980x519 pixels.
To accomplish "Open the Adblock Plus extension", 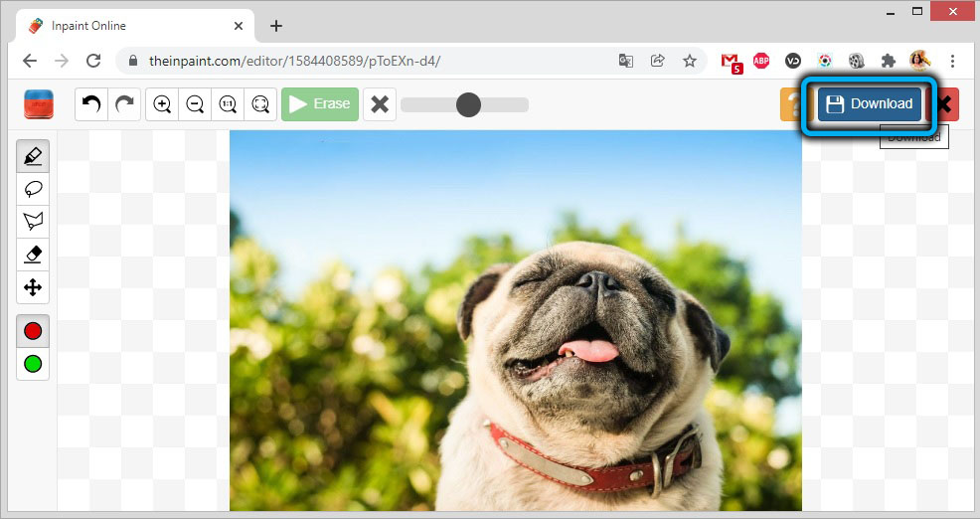I will pos(761,61).
